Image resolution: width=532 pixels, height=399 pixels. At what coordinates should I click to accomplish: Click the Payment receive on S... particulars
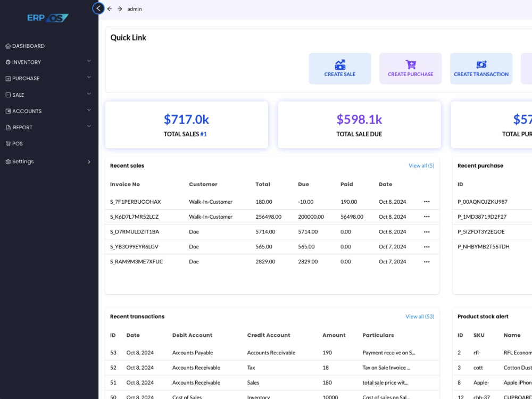389,353
